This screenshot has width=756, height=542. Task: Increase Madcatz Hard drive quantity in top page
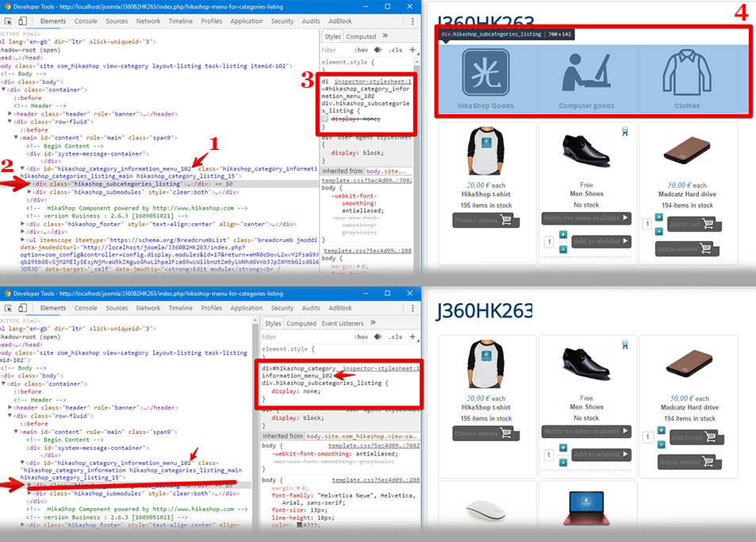[x=659, y=217]
